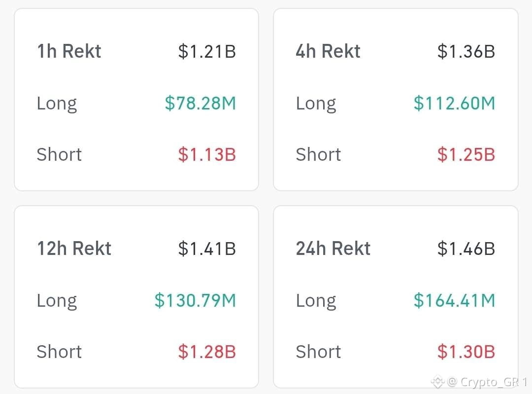Image resolution: width=532 pixels, height=394 pixels.
Task: Click the red $1.13B short value
Action: pyautogui.click(x=207, y=154)
